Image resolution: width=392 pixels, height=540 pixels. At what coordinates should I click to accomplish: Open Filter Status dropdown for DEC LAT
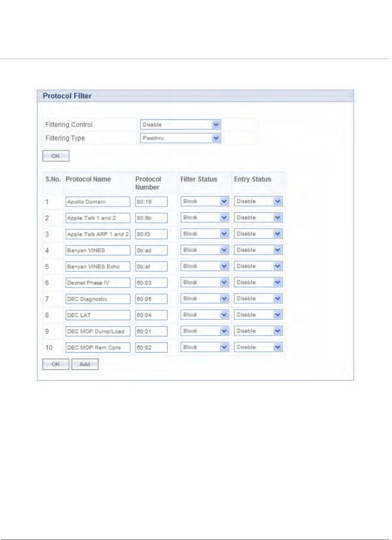click(x=205, y=315)
